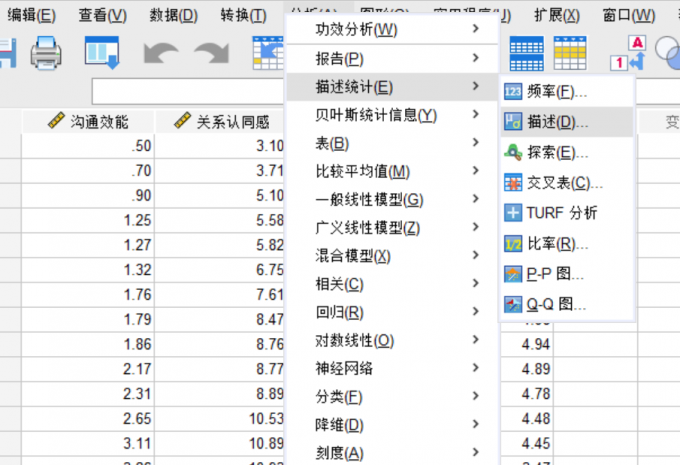Expand the 表(B) submenu arrow
Screen dimensions: 680x465
click(x=476, y=142)
